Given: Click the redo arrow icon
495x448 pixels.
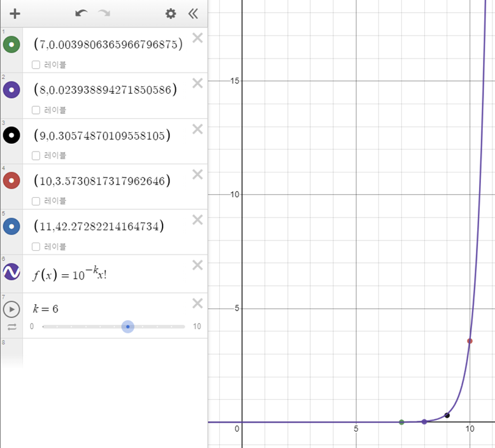Looking at the screenshot, I should [104, 13].
